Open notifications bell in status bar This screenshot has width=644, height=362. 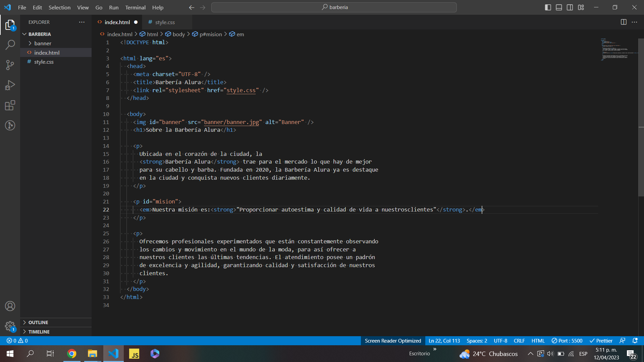point(635,341)
